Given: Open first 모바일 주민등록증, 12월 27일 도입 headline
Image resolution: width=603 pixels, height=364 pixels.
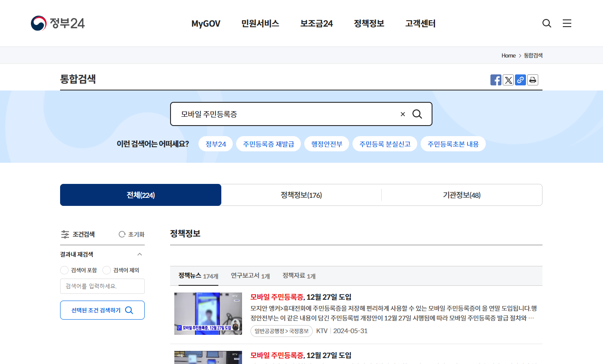Looking at the screenshot, I should (x=301, y=297).
